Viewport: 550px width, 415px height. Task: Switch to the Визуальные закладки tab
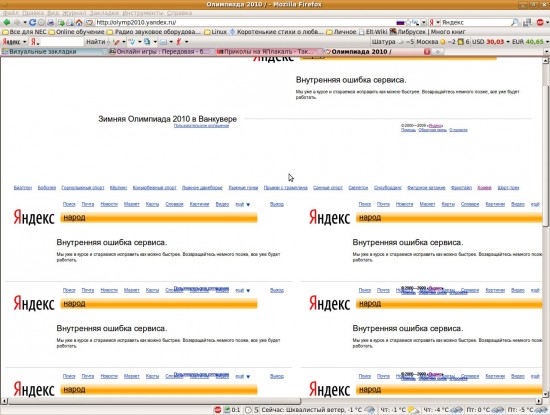coord(53,52)
